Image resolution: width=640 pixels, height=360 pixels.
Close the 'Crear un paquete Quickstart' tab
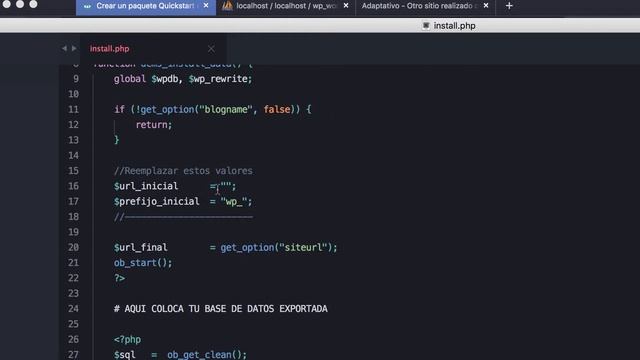206,6
